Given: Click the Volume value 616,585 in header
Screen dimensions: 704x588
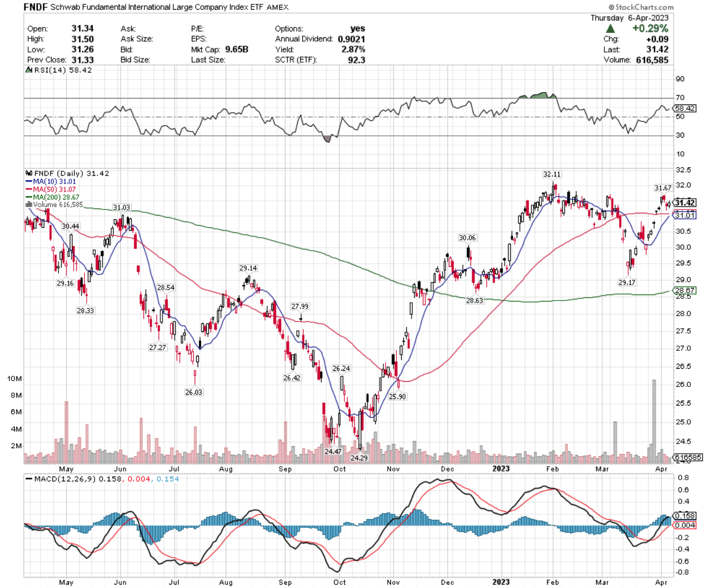Looking at the screenshot, I should point(652,60).
